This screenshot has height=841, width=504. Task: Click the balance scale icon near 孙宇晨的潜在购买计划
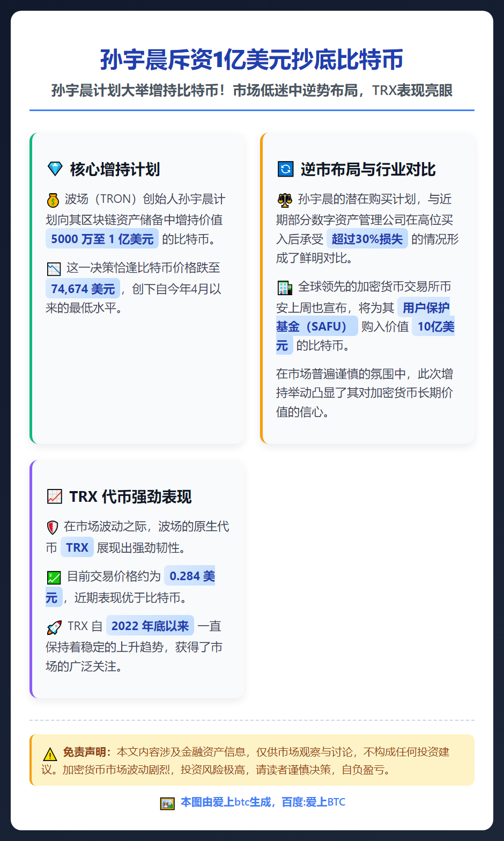284,200
